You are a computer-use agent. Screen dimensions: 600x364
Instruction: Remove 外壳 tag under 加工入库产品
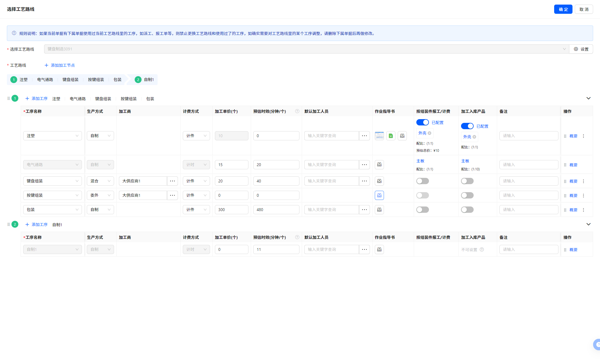(474, 137)
